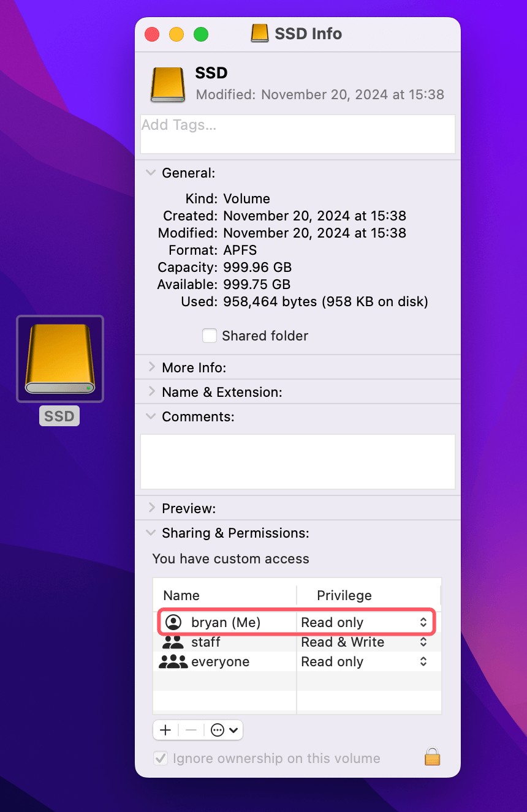The width and height of the screenshot is (527, 812).
Task: Expand the Preview section
Action: (x=151, y=508)
